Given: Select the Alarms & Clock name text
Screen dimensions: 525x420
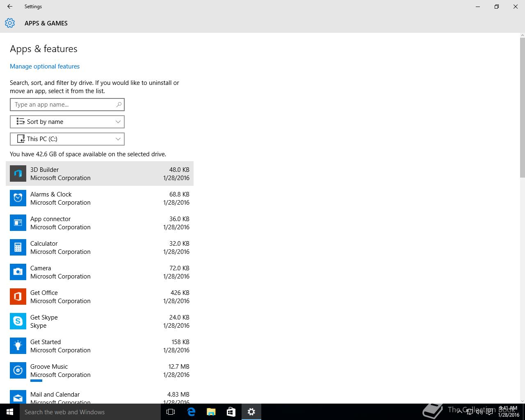Looking at the screenshot, I should [x=51, y=194].
